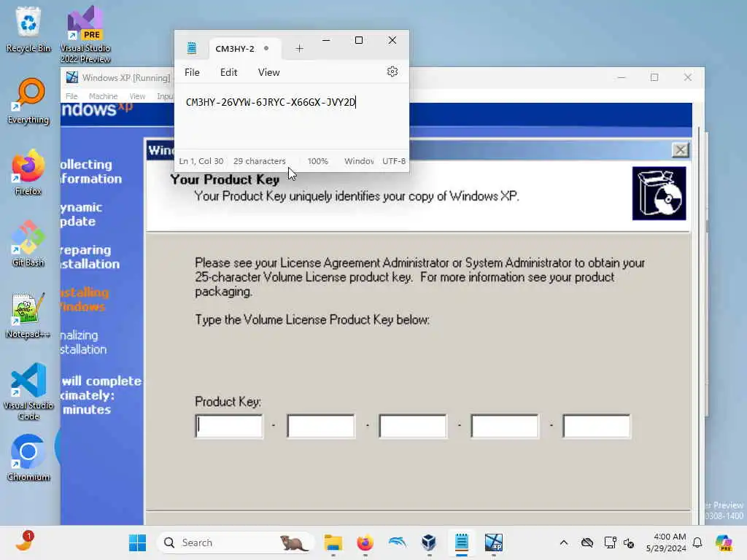Click the Ln 1, Col 30 status
The image size is (747, 560).
click(x=201, y=161)
